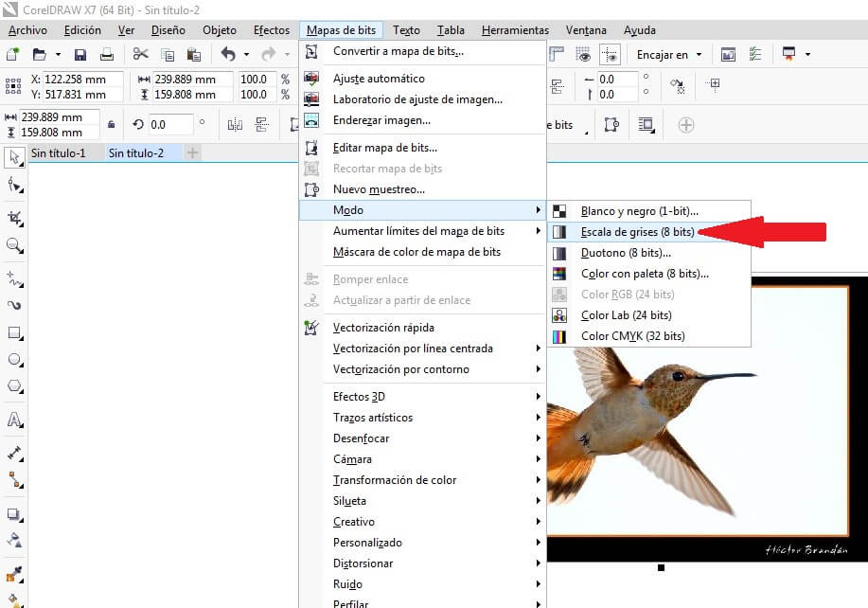Image resolution: width=868 pixels, height=608 pixels.
Task: Expand the Efectos 3D submenu
Action: [x=423, y=397]
